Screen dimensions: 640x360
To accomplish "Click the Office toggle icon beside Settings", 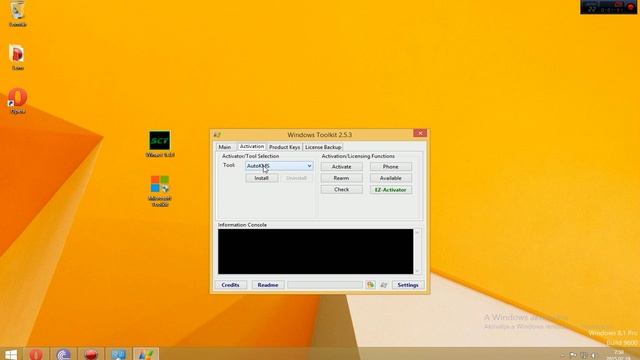I will coord(371,285).
